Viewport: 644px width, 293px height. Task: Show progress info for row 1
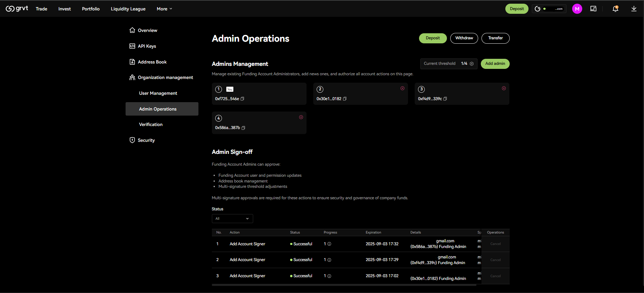click(x=329, y=244)
